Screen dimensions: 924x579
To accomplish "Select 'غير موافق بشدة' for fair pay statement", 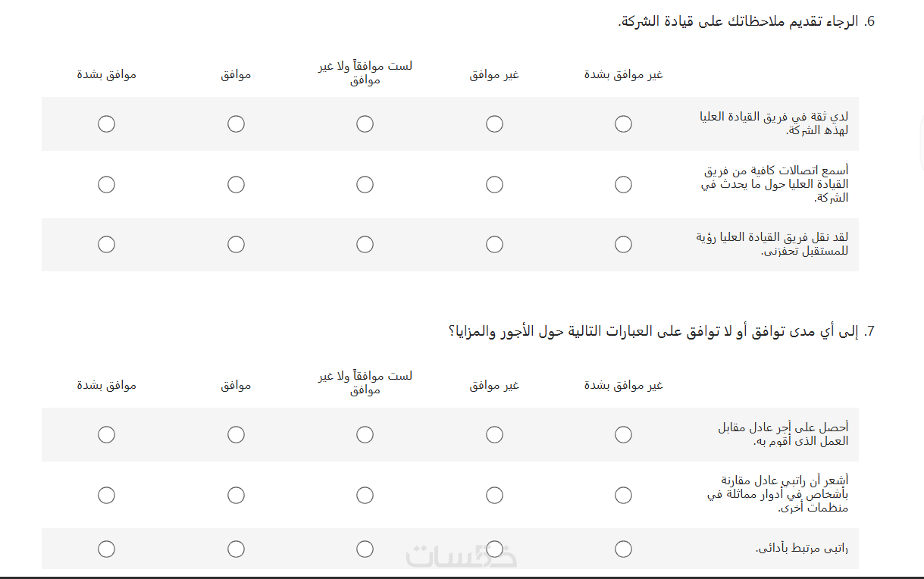I will click(623, 434).
